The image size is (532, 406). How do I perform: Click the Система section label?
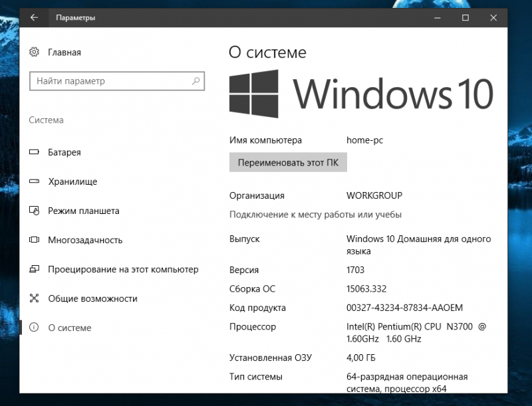coord(46,120)
